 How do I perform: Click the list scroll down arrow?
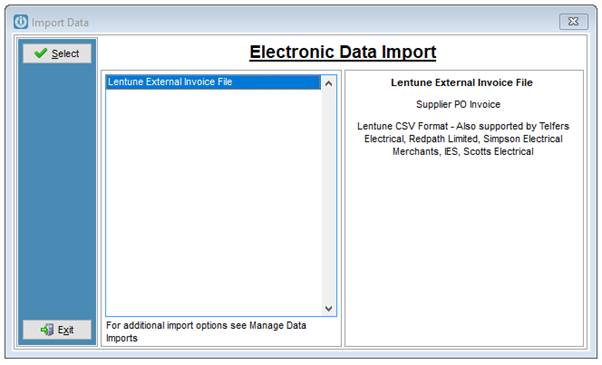[328, 308]
